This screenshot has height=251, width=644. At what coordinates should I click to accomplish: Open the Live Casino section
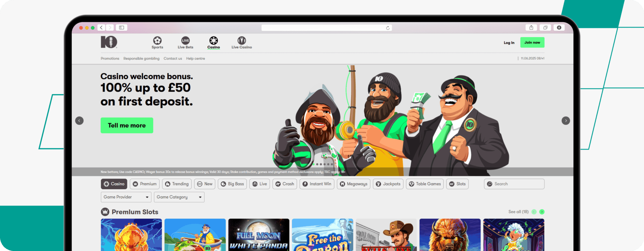pyautogui.click(x=241, y=43)
